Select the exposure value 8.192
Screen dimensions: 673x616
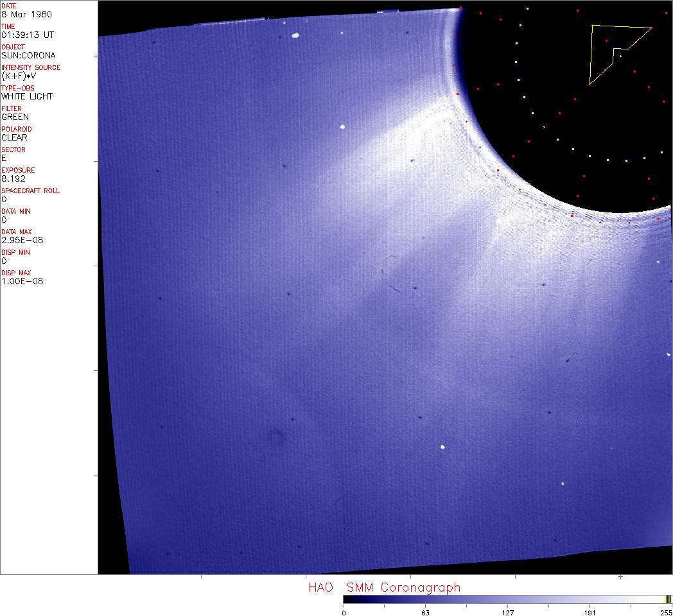point(13,179)
